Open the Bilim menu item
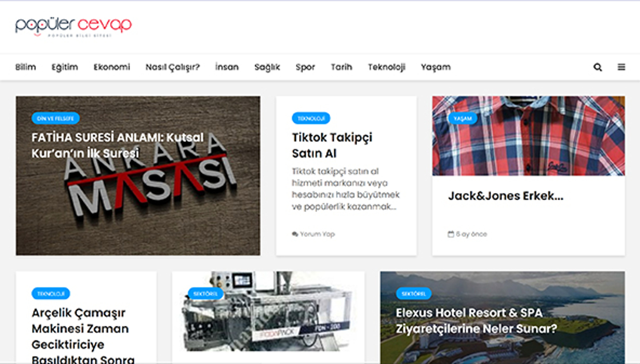 click(25, 67)
